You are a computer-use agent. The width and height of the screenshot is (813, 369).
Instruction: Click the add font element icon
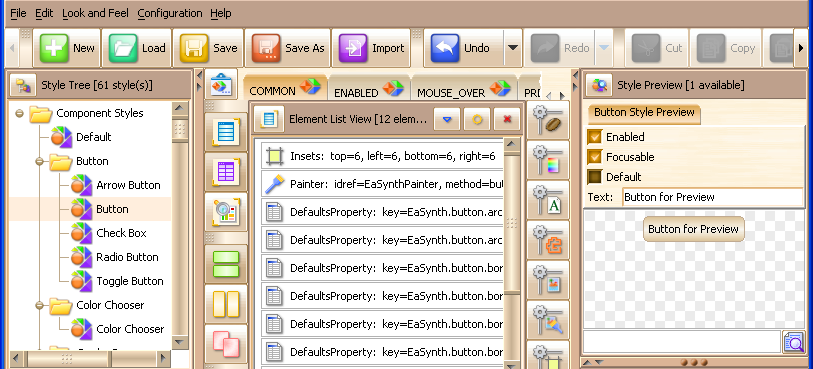tap(548, 200)
